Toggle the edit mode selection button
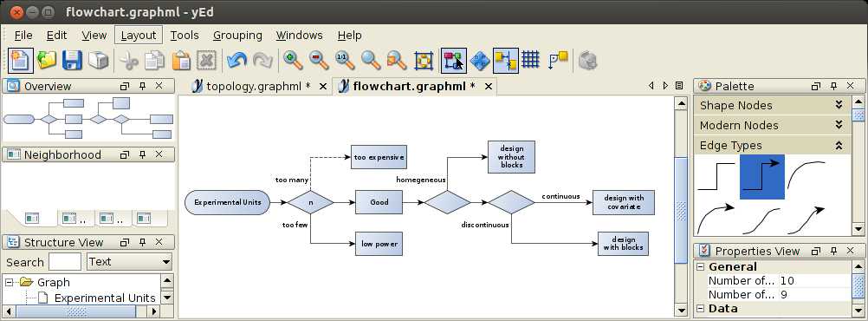The width and height of the screenshot is (868, 321). [x=454, y=60]
